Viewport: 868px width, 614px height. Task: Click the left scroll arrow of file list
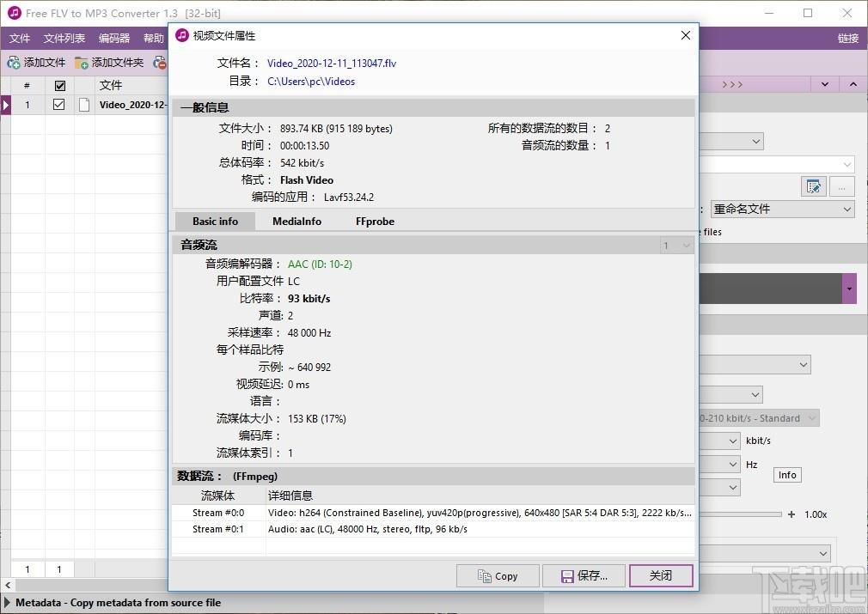(x=7, y=585)
